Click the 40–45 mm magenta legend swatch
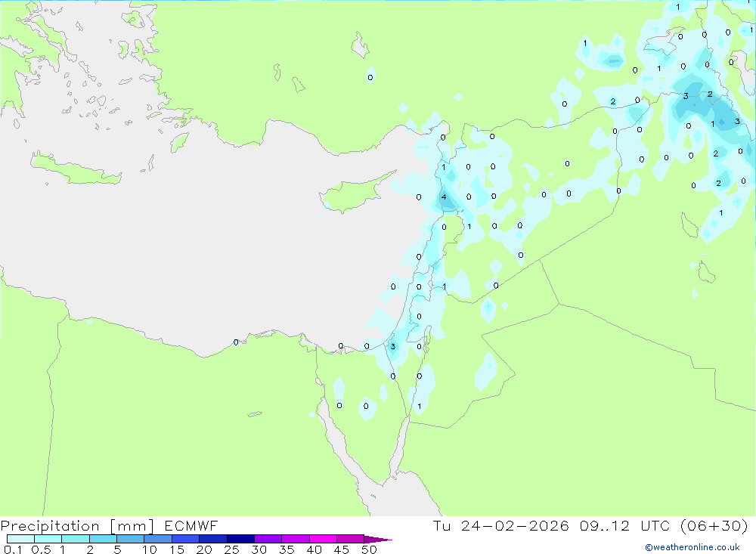Viewport: 756px width, 554px height. [x=323, y=539]
